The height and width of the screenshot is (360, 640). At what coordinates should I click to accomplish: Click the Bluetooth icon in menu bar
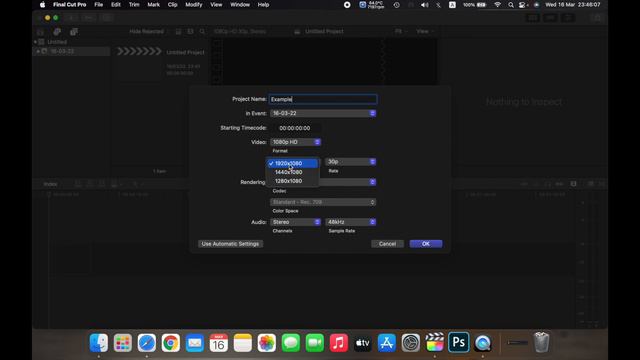[x=438, y=5]
